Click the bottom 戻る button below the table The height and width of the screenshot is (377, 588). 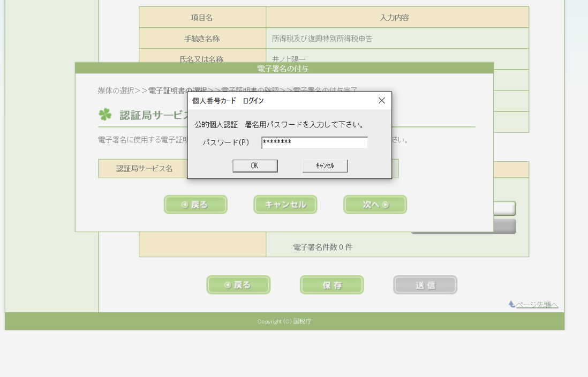tap(238, 285)
